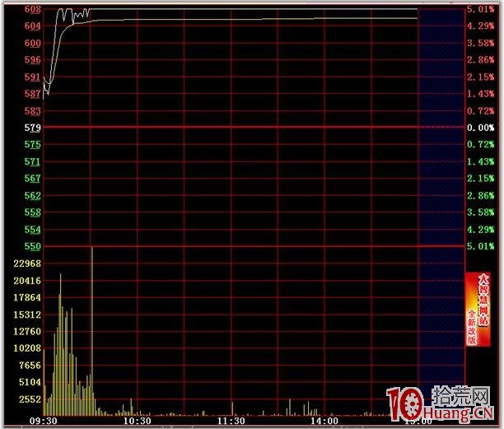Click the red 2.15% percentage label
Screen dimensions: 504x429
pos(481,77)
